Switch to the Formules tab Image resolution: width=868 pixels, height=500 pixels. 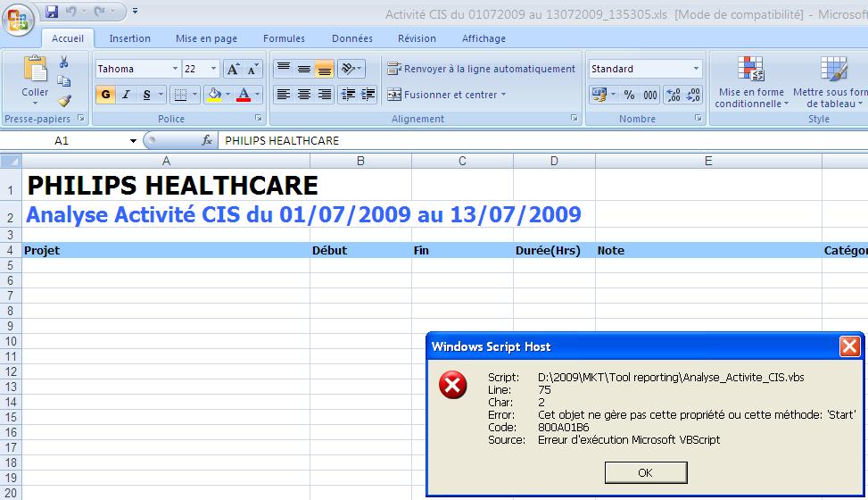pos(284,38)
